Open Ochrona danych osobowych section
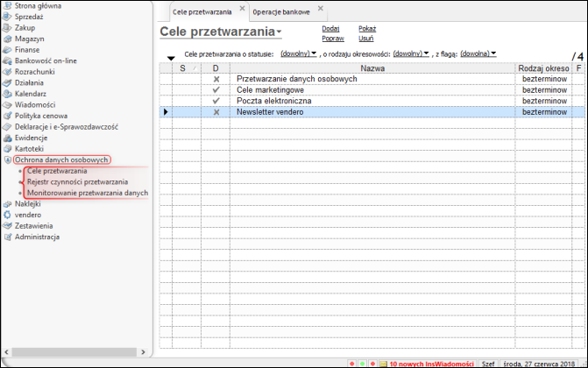The image size is (588, 368). point(61,159)
